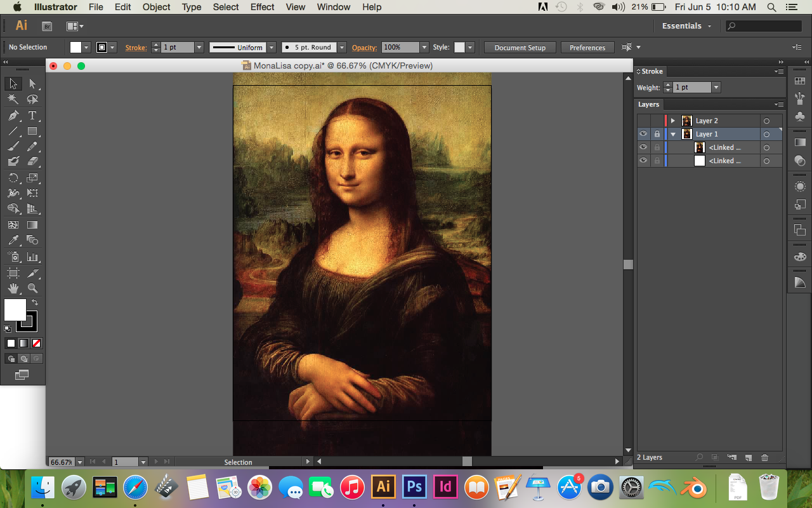812x508 pixels.
Task: Select the Eyedropper tool
Action: tap(13, 240)
